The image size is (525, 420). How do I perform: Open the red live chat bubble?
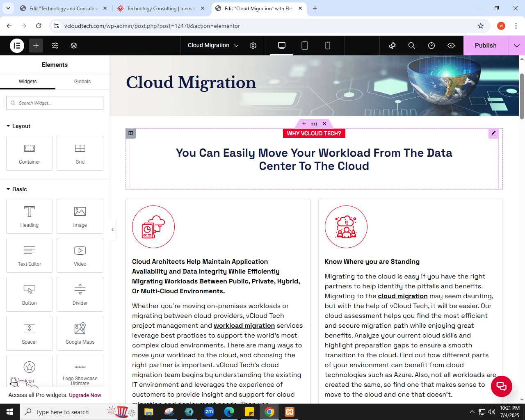[x=502, y=386]
